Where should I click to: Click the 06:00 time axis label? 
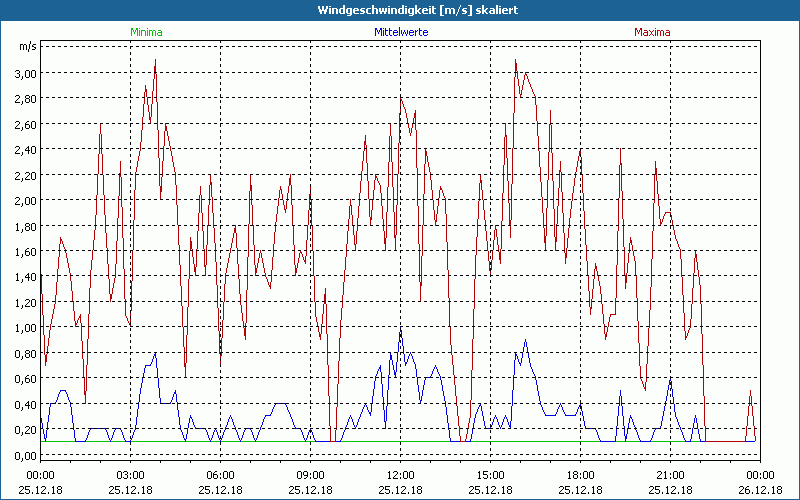pos(221,475)
